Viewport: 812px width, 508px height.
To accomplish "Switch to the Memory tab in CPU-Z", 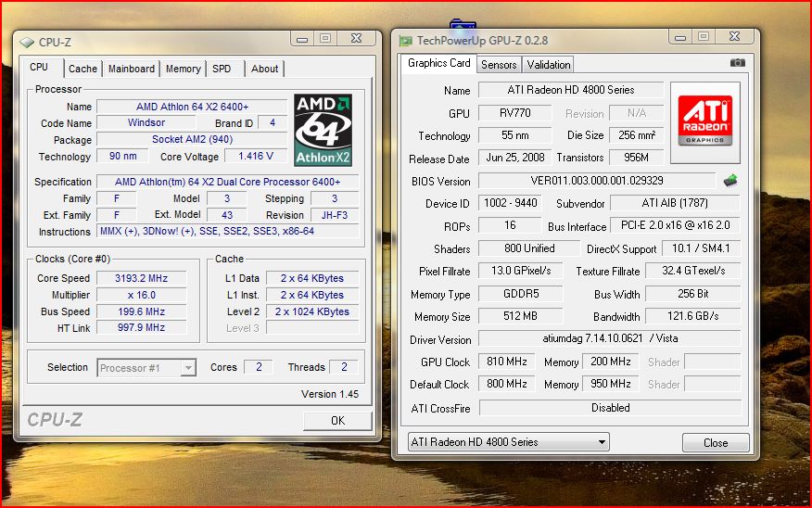I will (x=184, y=69).
